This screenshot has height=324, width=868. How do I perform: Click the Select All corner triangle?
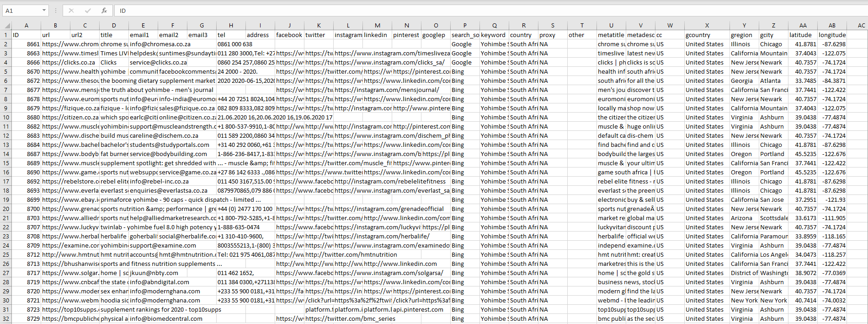tap(7, 26)
